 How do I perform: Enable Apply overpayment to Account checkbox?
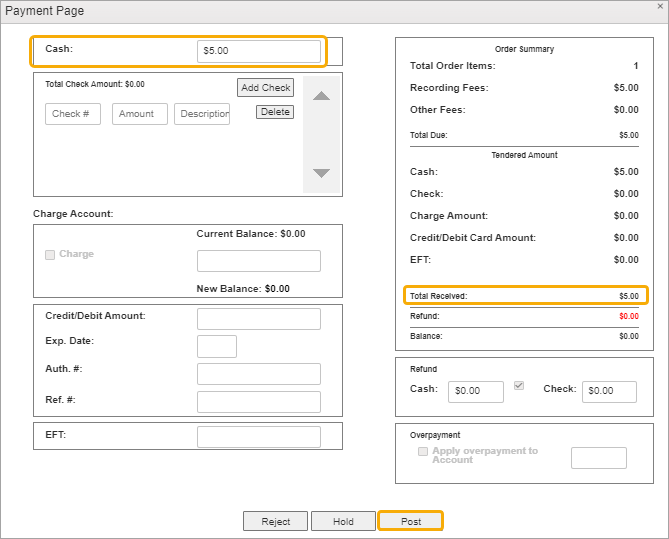pos(423,452)
